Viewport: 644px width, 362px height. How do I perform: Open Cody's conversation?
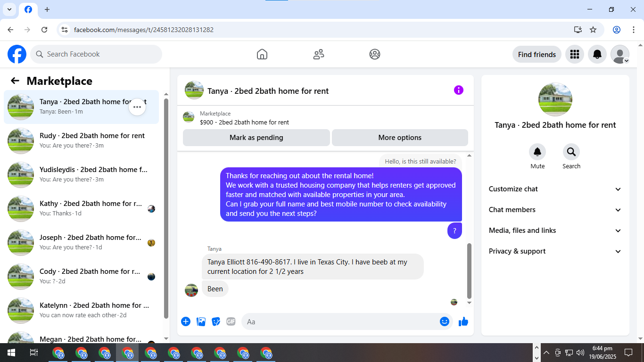pos(82,277)
